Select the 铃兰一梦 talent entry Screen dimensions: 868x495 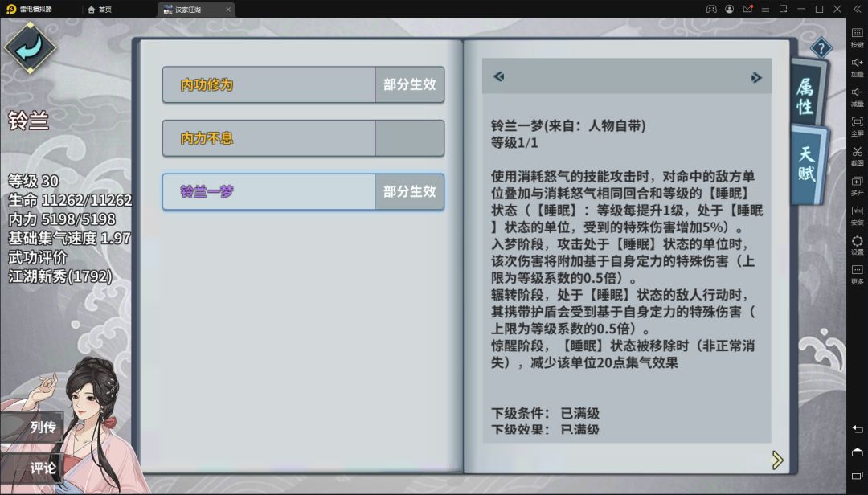tap(303, 191)
